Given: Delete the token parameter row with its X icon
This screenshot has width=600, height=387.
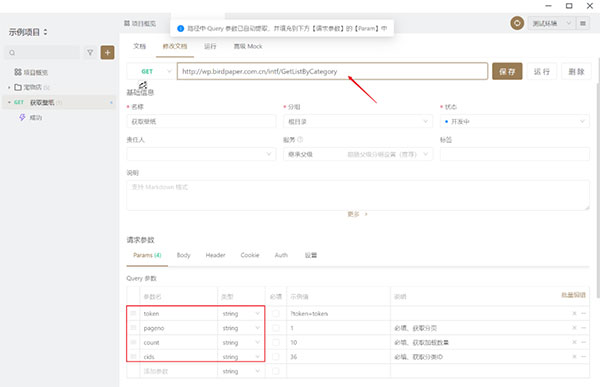Looking at the screenshot, I should (x=574, y=314).
